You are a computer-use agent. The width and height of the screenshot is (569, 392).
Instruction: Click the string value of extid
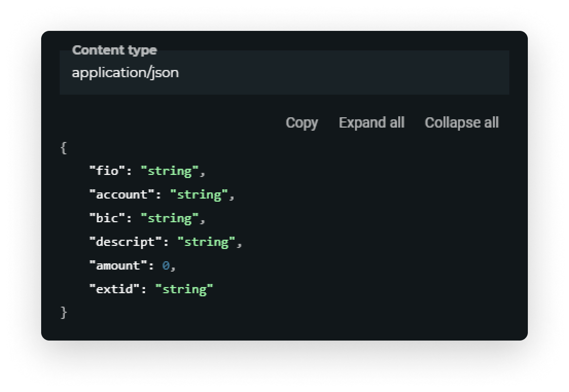point(184,289)
